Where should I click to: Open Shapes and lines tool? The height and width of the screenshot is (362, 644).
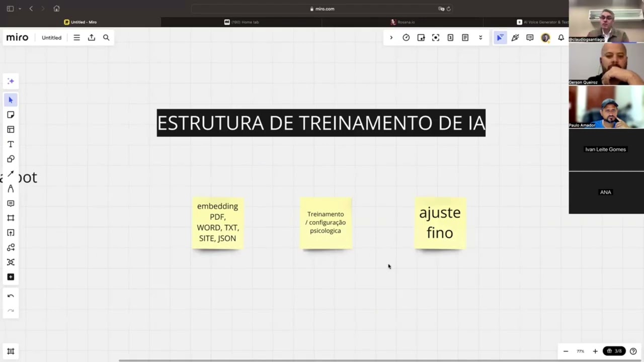click(x=11, y=159)
